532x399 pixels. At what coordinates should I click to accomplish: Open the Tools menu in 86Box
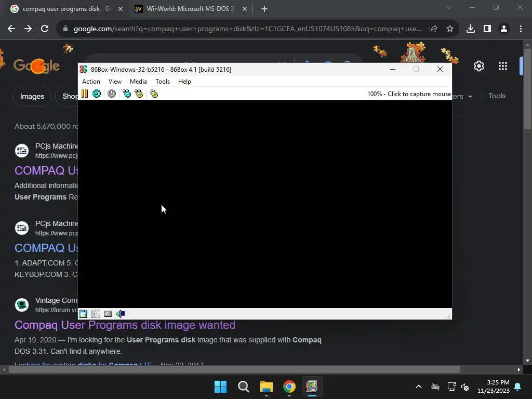[163, 82]
